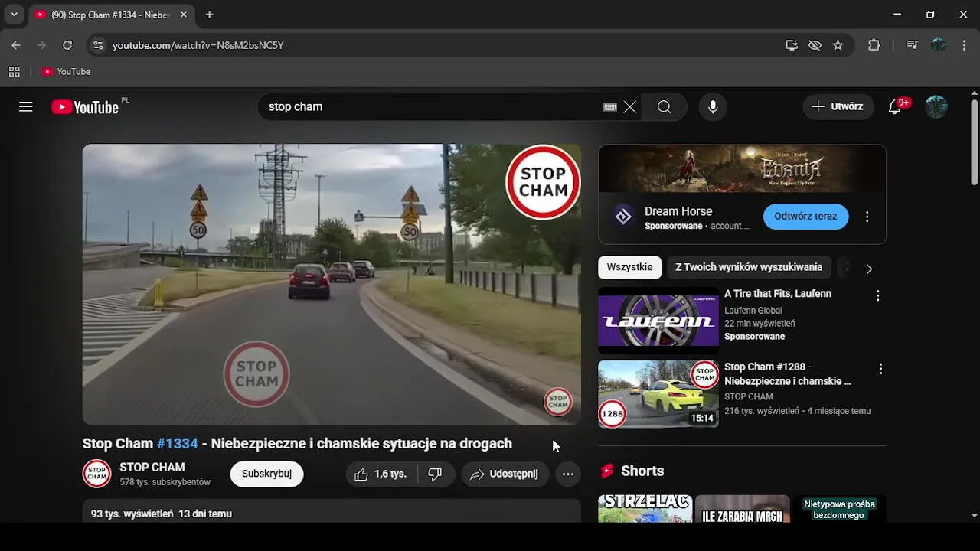Open more actions below the video
980x551 pixels.
[568, 474]
